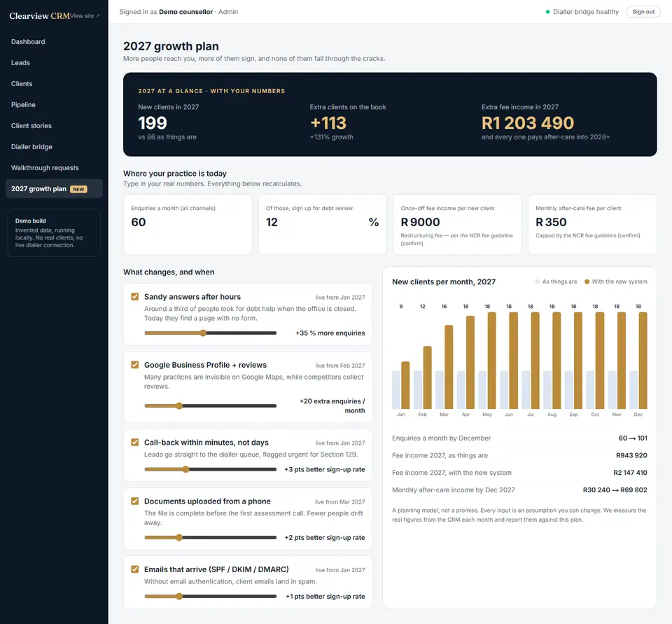This screenshot has height=624, width=672.
Task: Click the gold bar for Feb in the chart
Action: pos(427,377)
